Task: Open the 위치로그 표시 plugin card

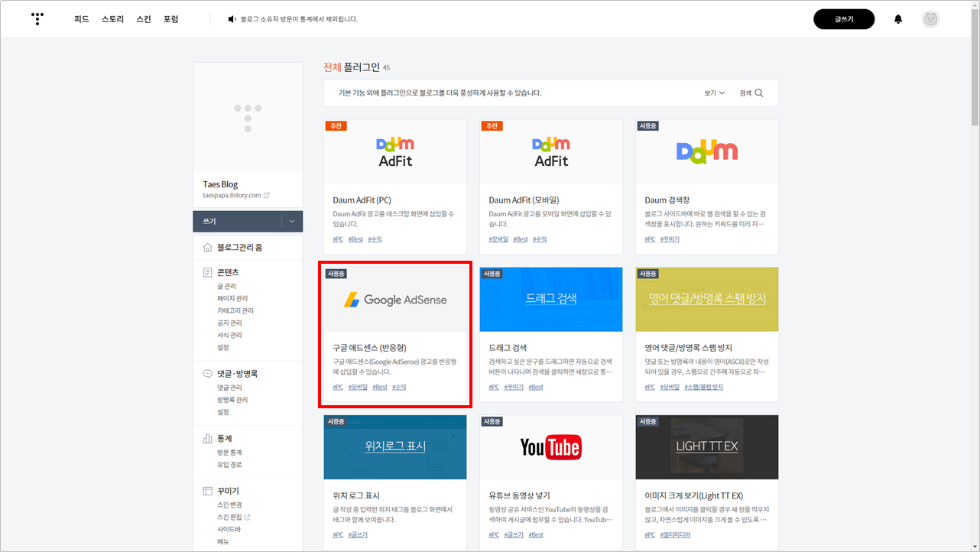Action: click(395, 482)
